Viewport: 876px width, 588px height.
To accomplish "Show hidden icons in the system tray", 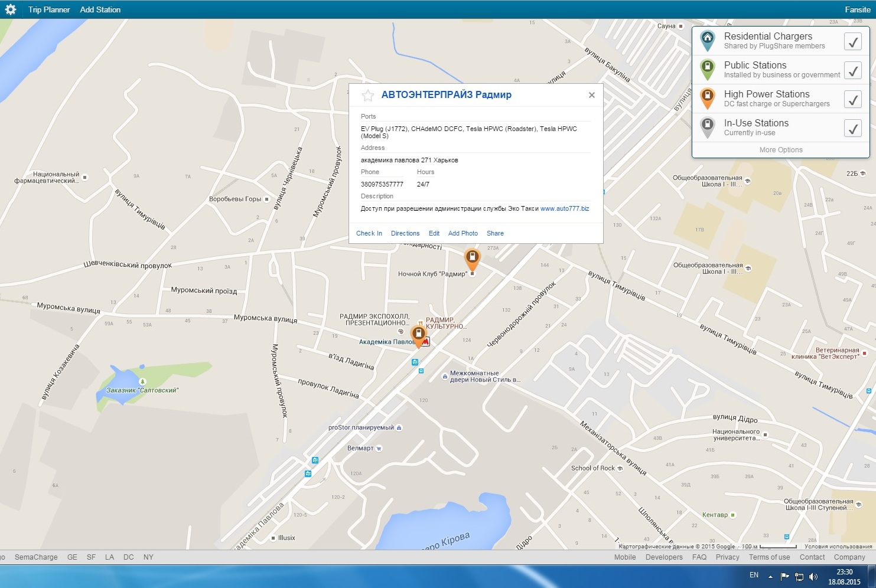I will coord(770,576).
